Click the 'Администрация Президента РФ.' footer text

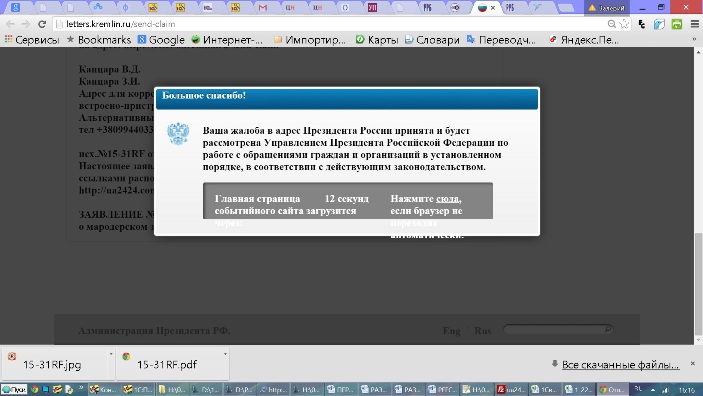tap(154, 331)
